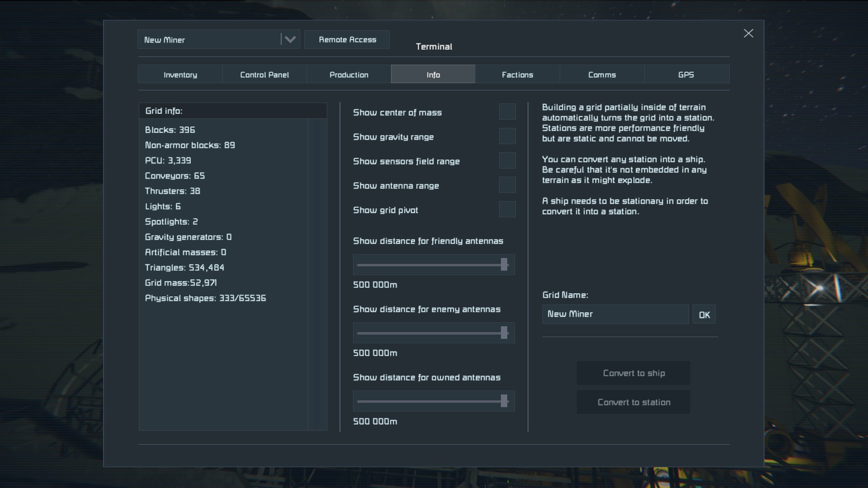Enable Show grid pivot checkbox
This screenshot has height=488, width=868.
507,209
